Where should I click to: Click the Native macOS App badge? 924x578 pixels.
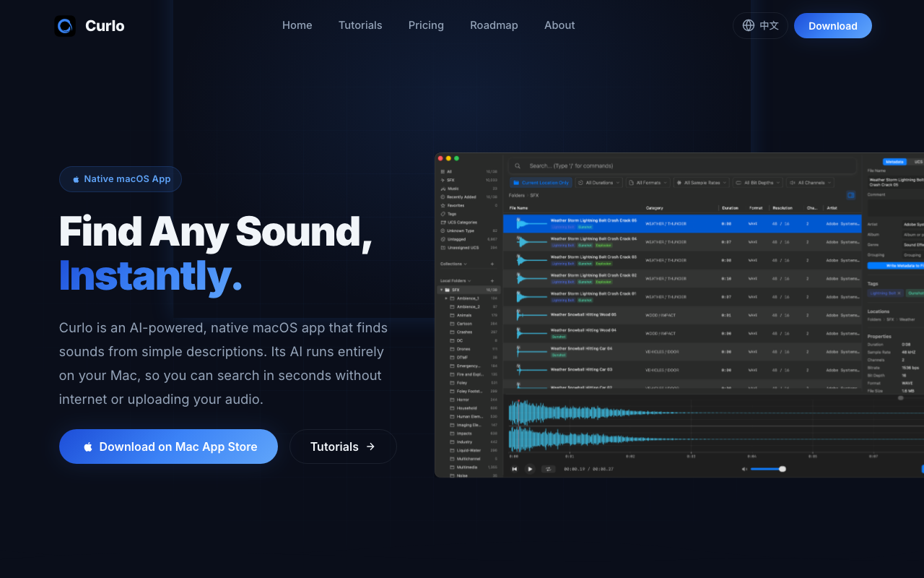click(x=121, y=179)
